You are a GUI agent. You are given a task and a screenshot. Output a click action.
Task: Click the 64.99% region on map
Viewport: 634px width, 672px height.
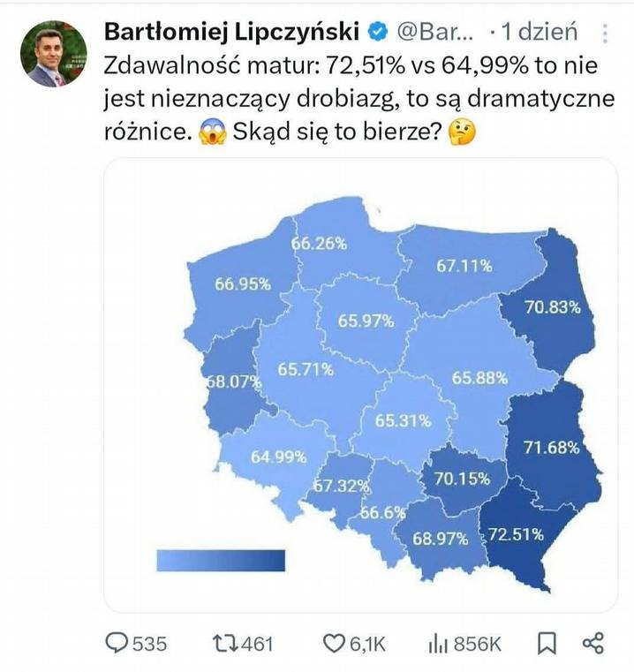(279, 457)
